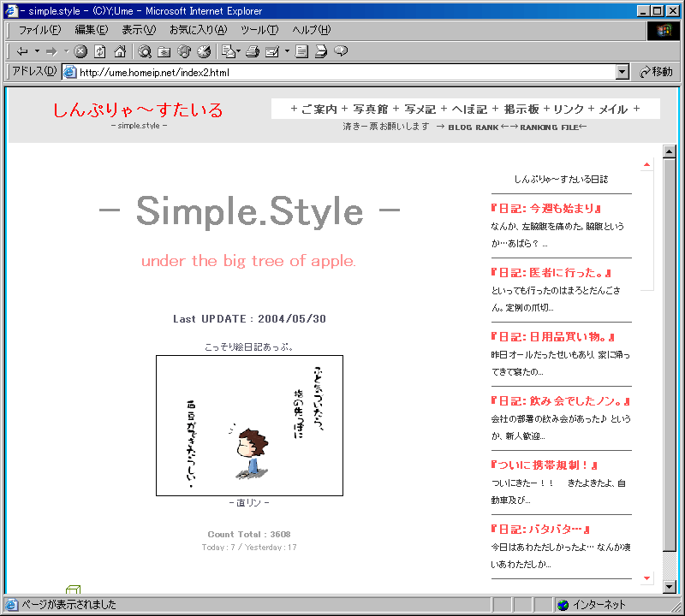Image resolution: width=685 pixels, height=616 pixels.
Task: Click the 'Count Total : 3608' counter text
Action: click(249, 535)
